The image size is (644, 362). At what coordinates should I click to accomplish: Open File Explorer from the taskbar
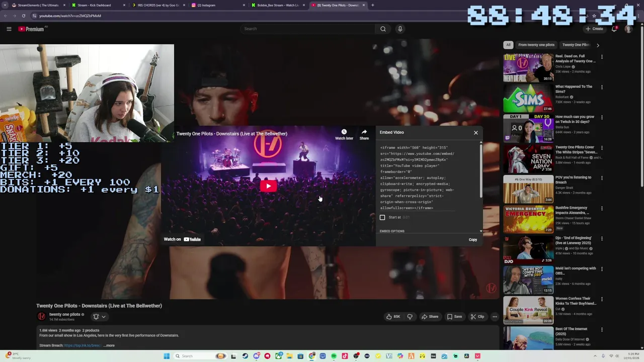[x=289, y=356]
